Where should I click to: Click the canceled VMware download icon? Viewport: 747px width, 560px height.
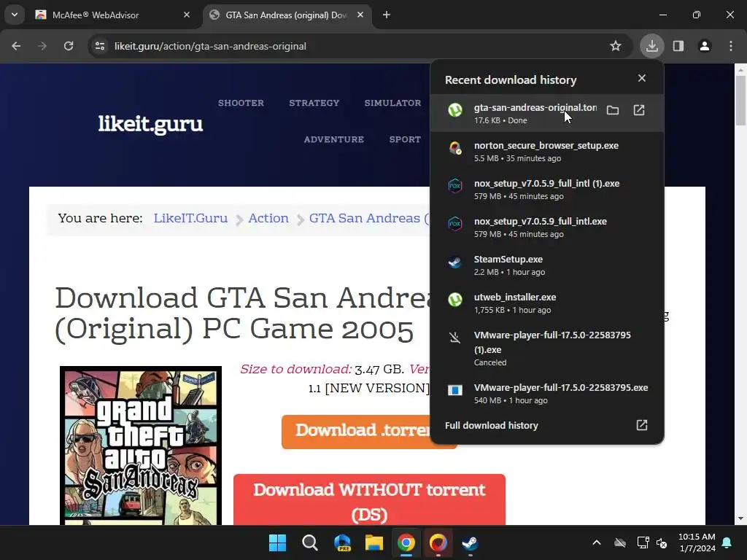[455, 338]
